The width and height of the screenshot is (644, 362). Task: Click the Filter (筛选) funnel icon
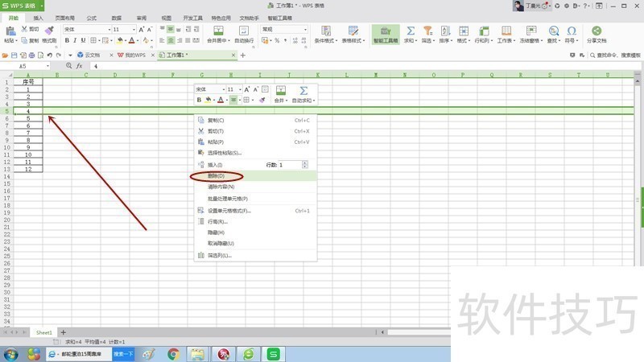[x=428, y=31]
